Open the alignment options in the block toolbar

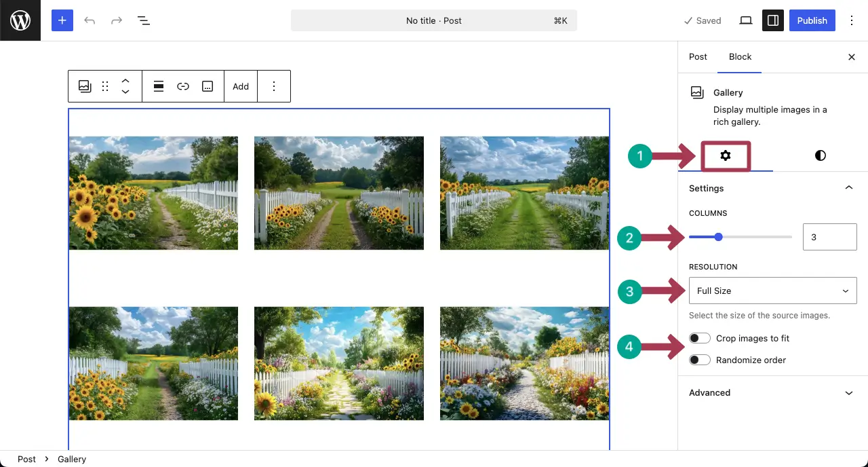[x=159, y=86]
